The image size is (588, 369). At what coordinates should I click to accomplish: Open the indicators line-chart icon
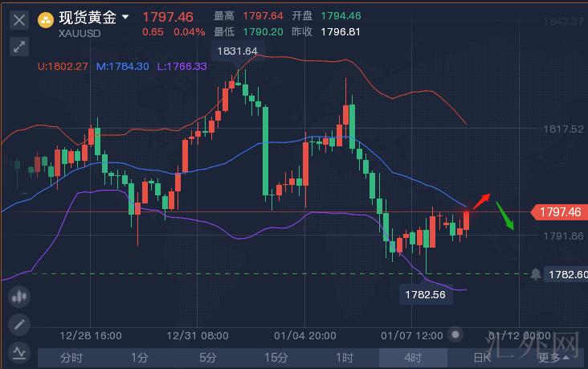tap(18, 352)
